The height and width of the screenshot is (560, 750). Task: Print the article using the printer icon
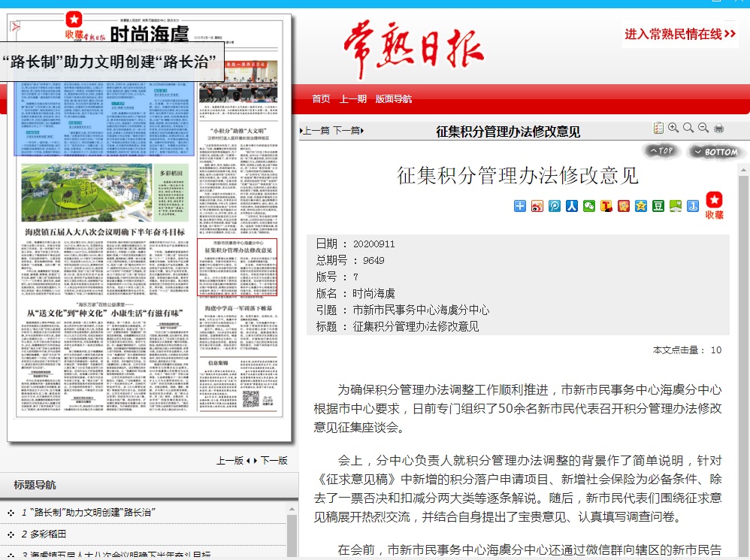[718, 129]
